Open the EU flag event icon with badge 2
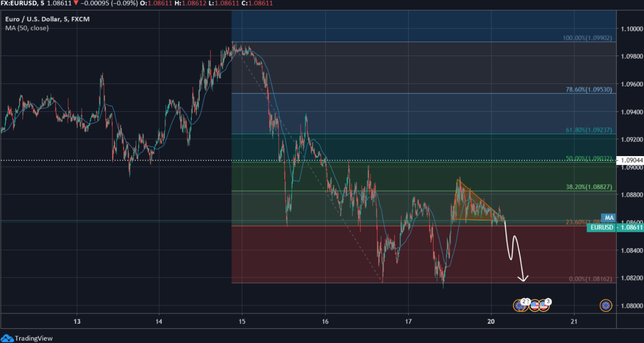The width and height of the screenshot is (644, 343). pos(519,306)
